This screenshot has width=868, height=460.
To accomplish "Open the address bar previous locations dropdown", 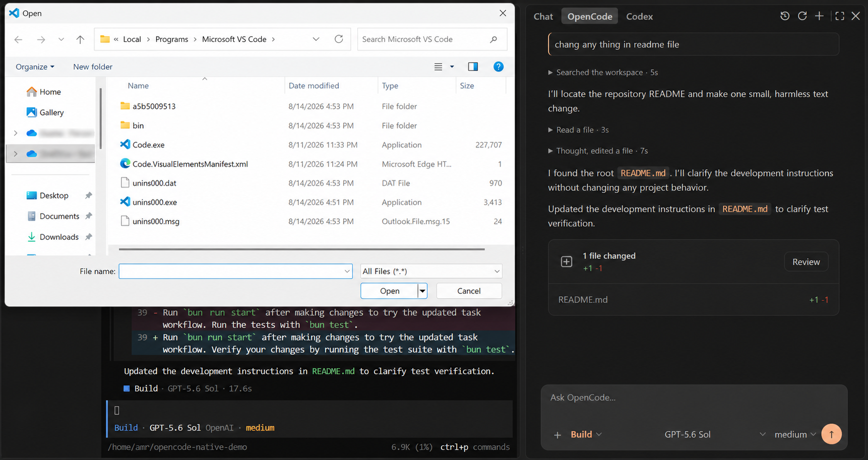I will tap(316, 39).
